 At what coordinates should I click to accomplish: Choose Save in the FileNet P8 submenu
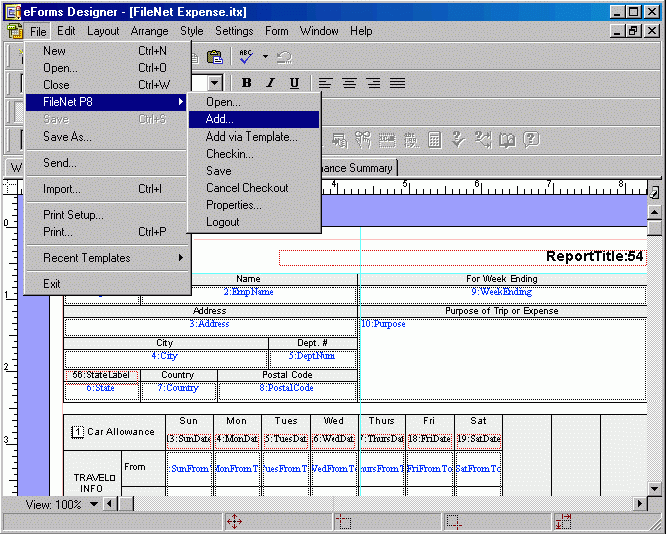click(254, 171)
